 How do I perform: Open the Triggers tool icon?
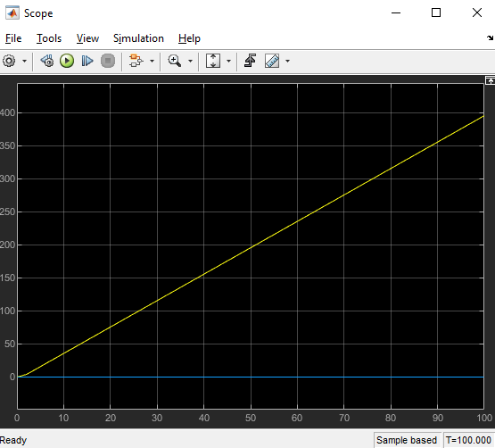251,61
